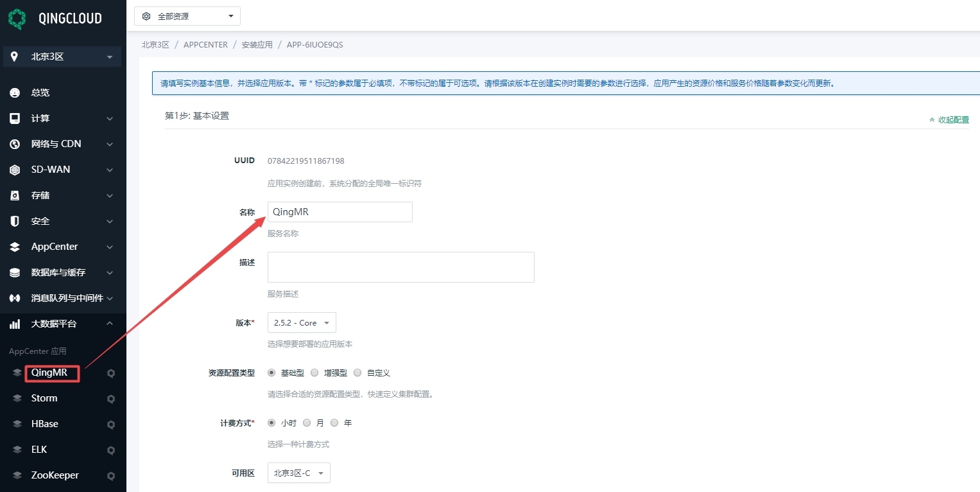
Task: Select QingMR in the sidebar
Action: [49, 373]
